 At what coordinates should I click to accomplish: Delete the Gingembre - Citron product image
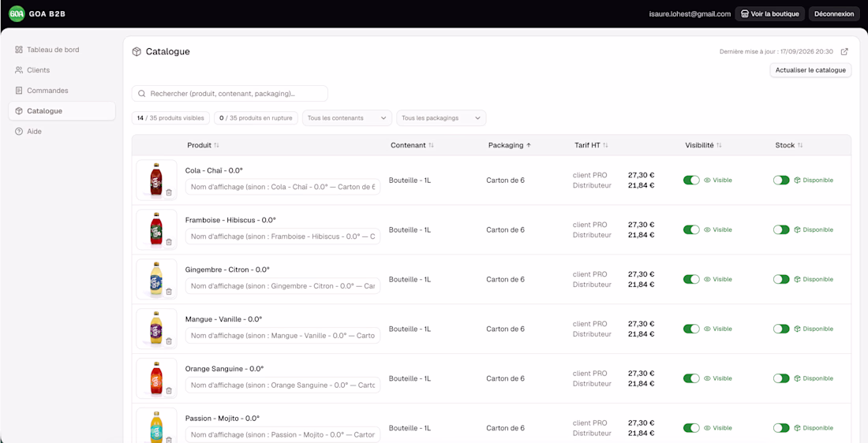tap(169, 292)
